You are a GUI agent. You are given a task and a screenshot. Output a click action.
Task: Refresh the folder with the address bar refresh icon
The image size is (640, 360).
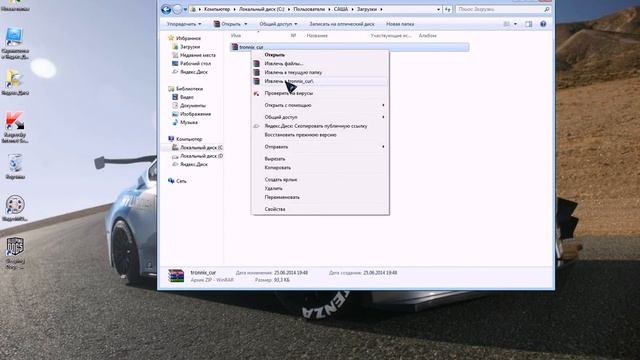tap(448, 9)
